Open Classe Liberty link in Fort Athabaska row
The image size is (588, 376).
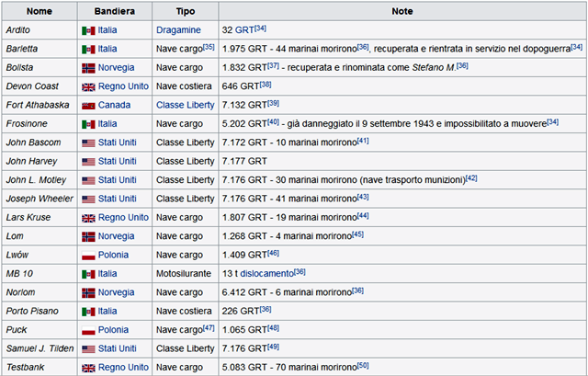(186, 105)
